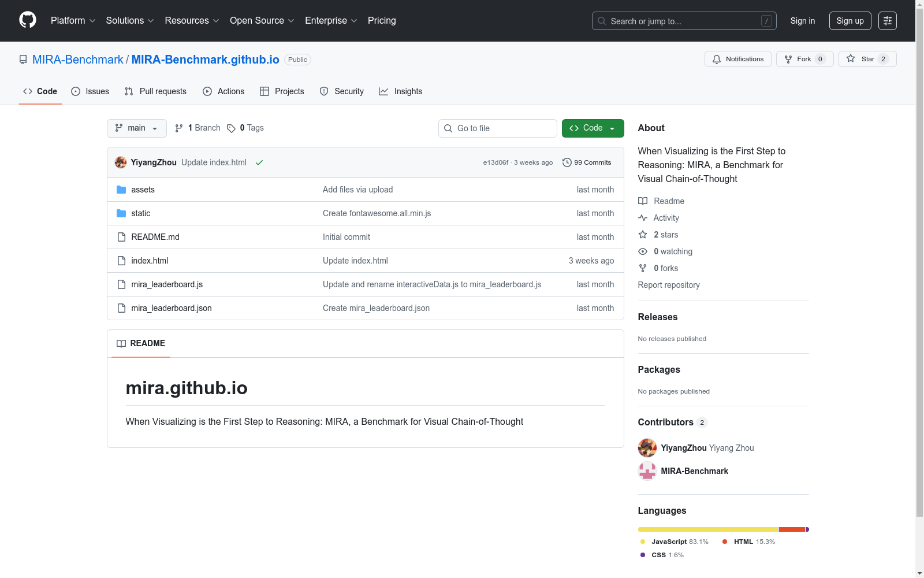Viewport: 924px width, 578px height.
Task: Open the Pull requests tab
Action: click(x=155, y=91)
